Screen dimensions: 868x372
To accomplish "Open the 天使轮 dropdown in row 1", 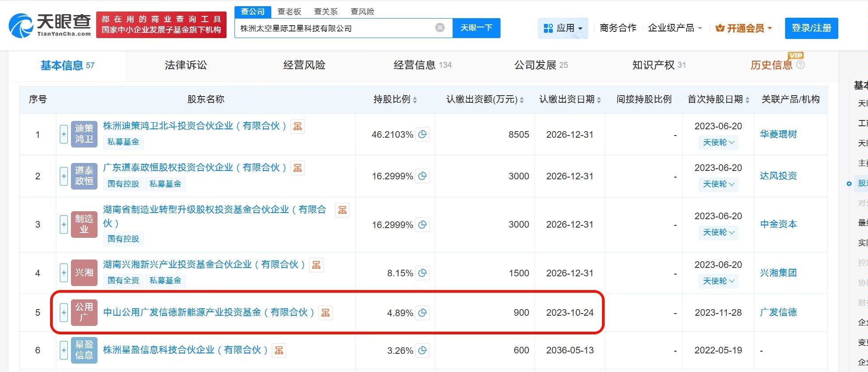I will coord(718,142).
